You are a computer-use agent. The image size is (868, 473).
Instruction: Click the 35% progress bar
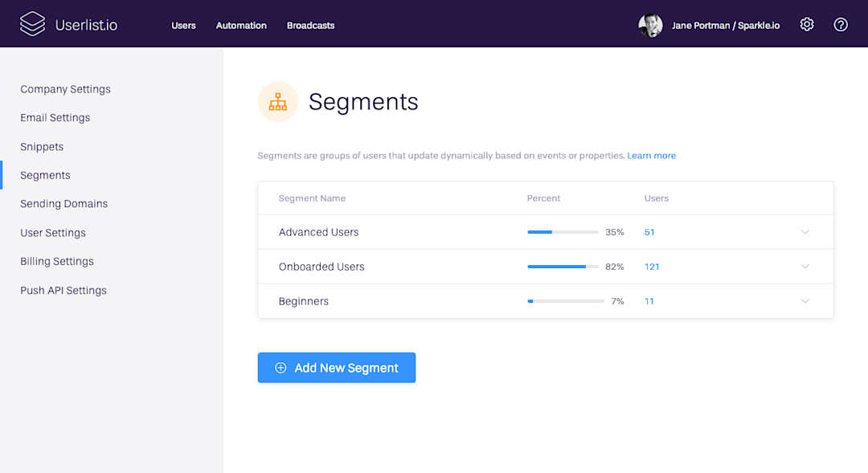pos(563,232)
